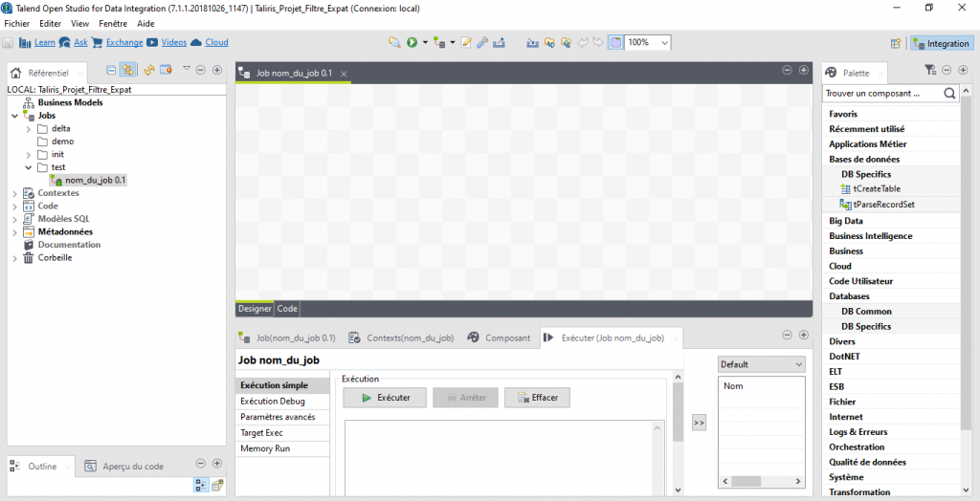Expand the Contextes node
The width and height of the screenshot is (980, 501).
pos(15,193)
